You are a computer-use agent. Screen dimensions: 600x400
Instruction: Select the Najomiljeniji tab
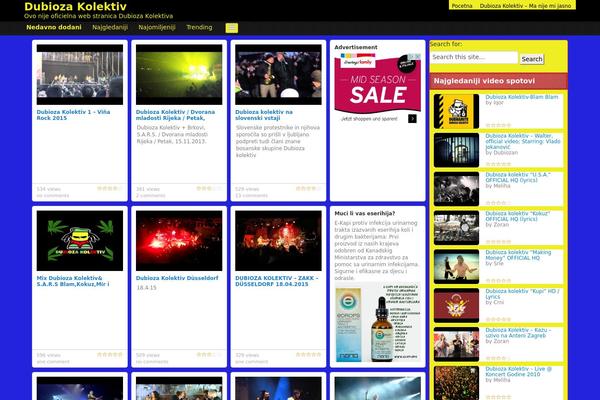pos(157,27)
